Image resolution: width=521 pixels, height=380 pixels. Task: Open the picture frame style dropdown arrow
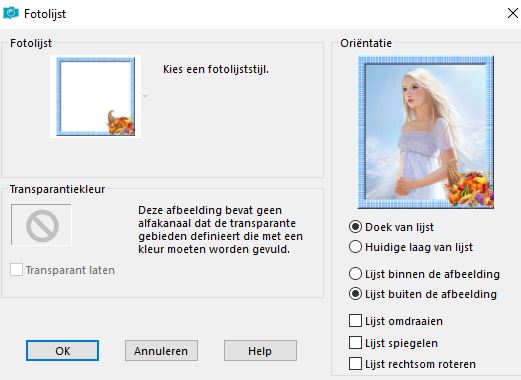click(145, 96)
